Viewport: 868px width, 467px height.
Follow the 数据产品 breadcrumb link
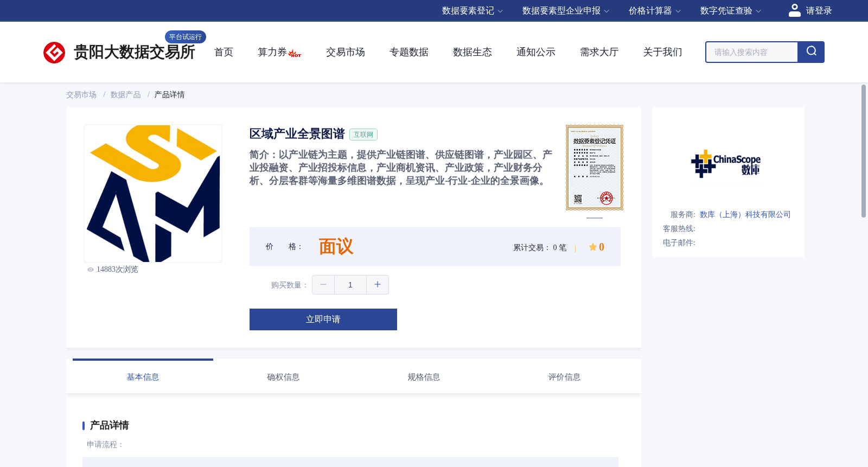click(x=126, y=95)
